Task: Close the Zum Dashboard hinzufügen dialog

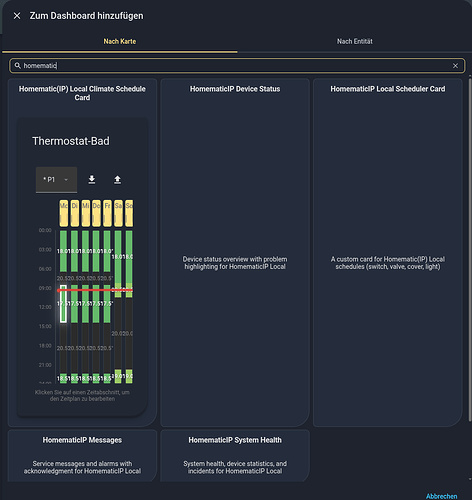Action: 17,16
